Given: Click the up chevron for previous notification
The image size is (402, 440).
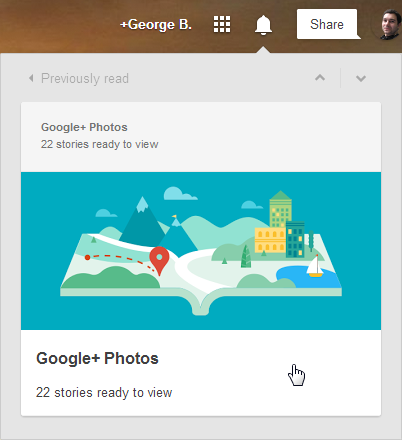Looking at the screenshot, I should click(x=320, y=78).
